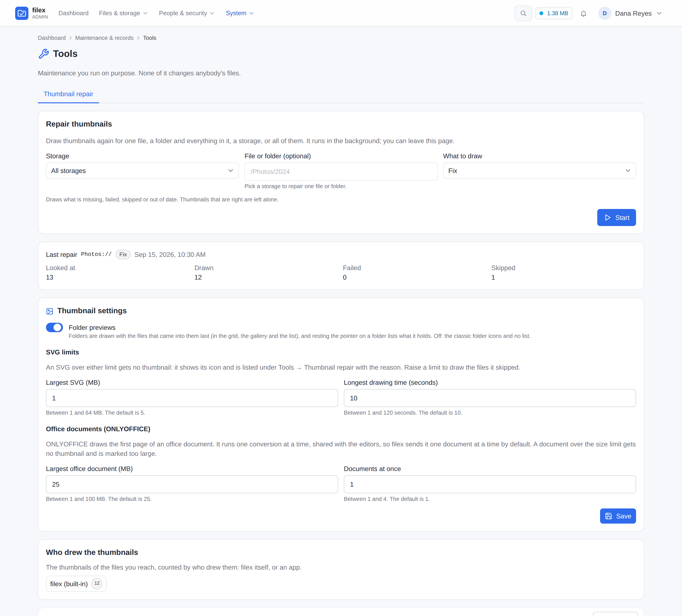Click the Dana Reyes avatar circle
Image resolution: width=682 pixels, height=616 pixels.
(x=605, y=13)
